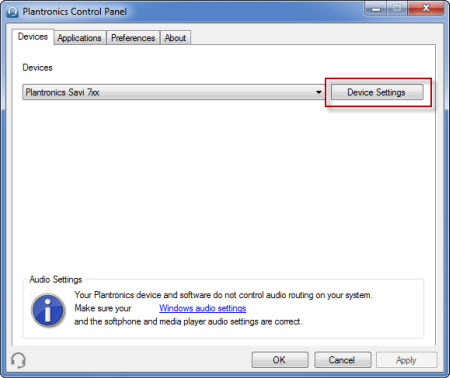The image size is (450, 378).
Task: Click the 'Make sure your' text line
Action: (x=103, y=308)
